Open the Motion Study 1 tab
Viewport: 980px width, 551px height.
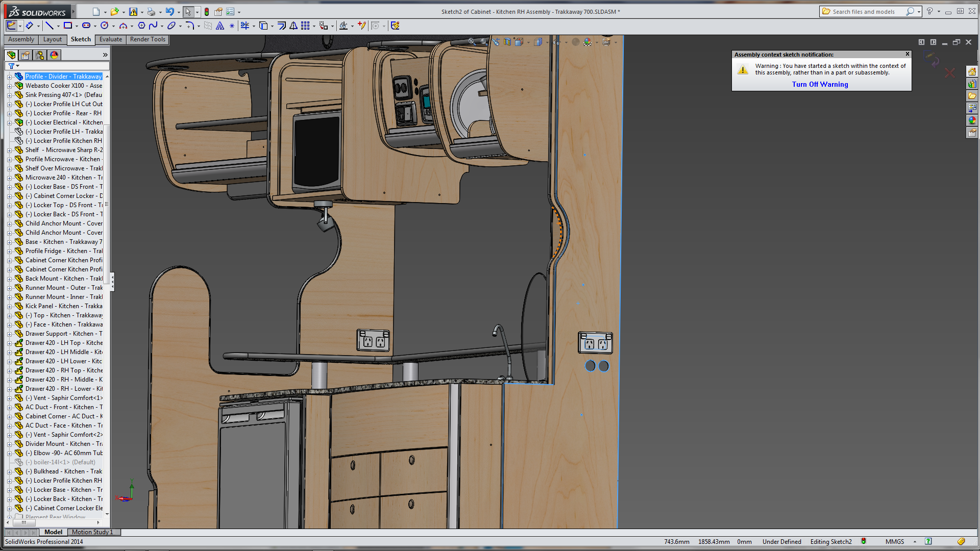92,532
